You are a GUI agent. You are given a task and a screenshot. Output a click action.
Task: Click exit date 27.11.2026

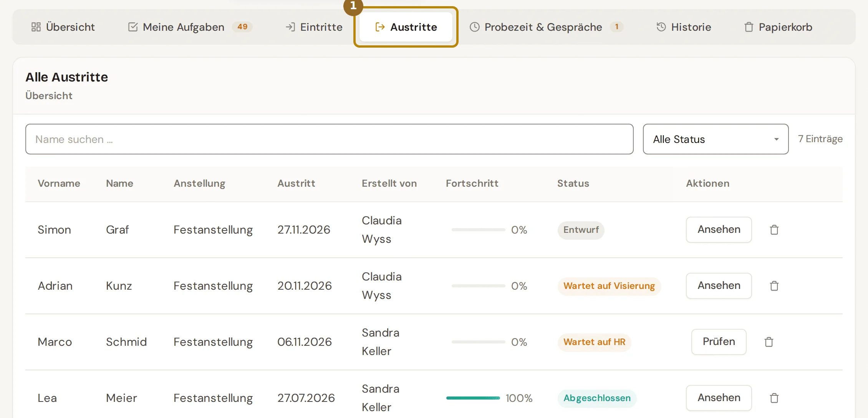click(303, 230)
